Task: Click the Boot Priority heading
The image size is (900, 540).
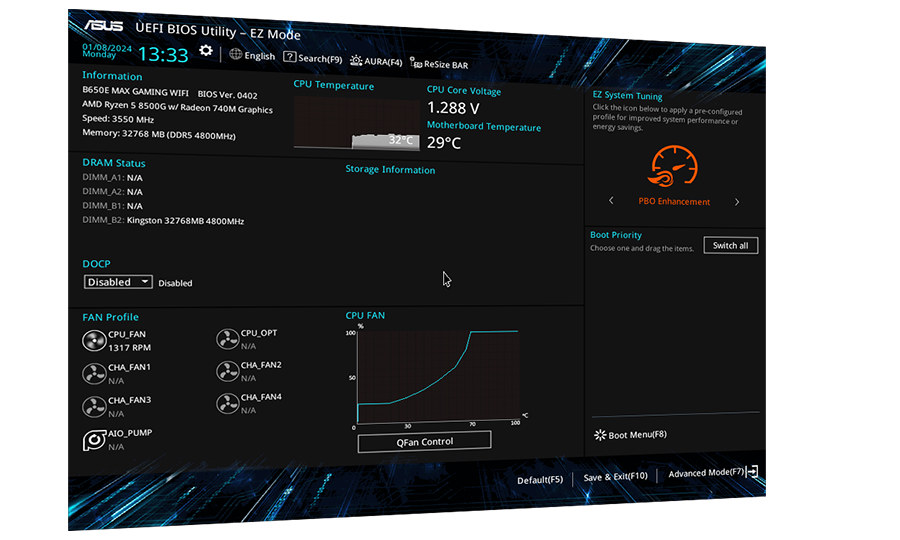Action: pyautogui.click(x=616, y=235)
